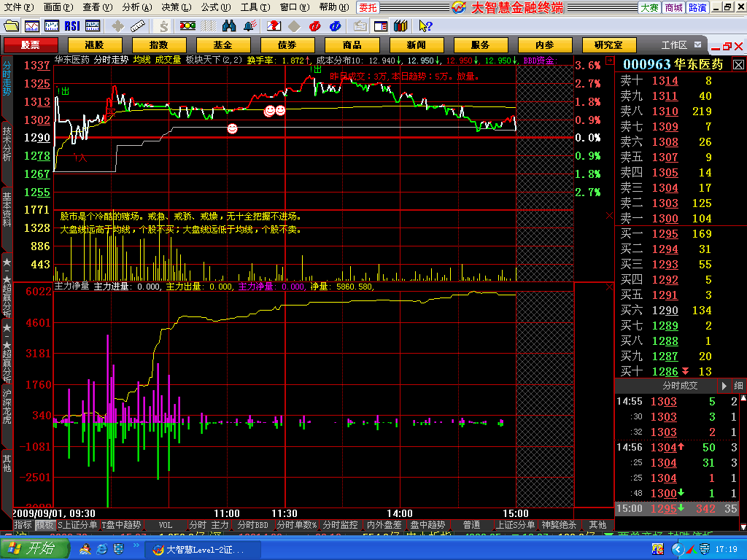Click the four-arrow move icon in toolbar
Image resolution: width=747 pixels, height=560 pixels.
point(117,26)
